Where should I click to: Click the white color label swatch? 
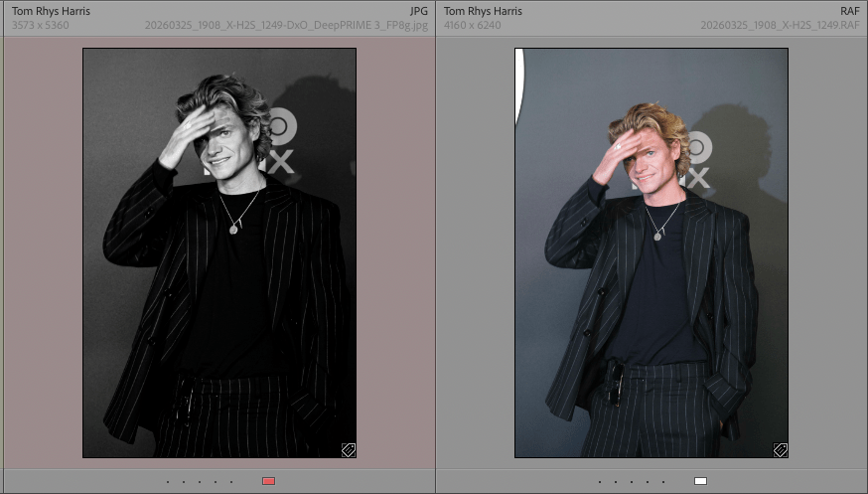click(x=700, y=482)
